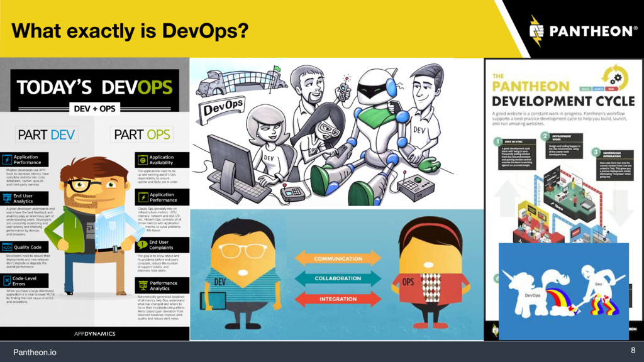Viewport: 644px width, 362px height.
Task: Click the "Quality Code" label
Action: pos(28,247)
